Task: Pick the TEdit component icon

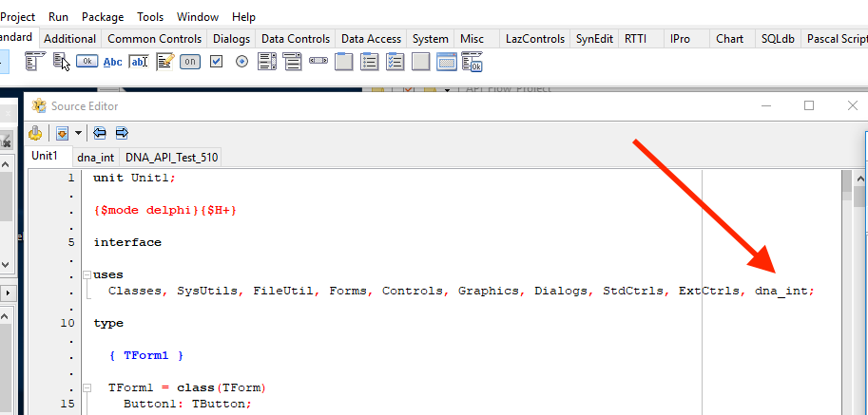Action: tap(139, 62)
